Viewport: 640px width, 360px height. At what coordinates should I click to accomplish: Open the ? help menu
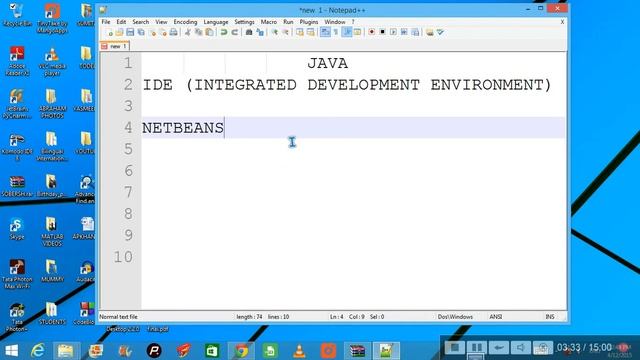353,22
